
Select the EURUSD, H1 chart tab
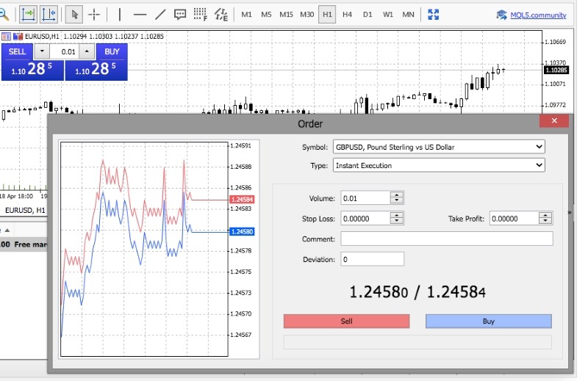[25, 210]
